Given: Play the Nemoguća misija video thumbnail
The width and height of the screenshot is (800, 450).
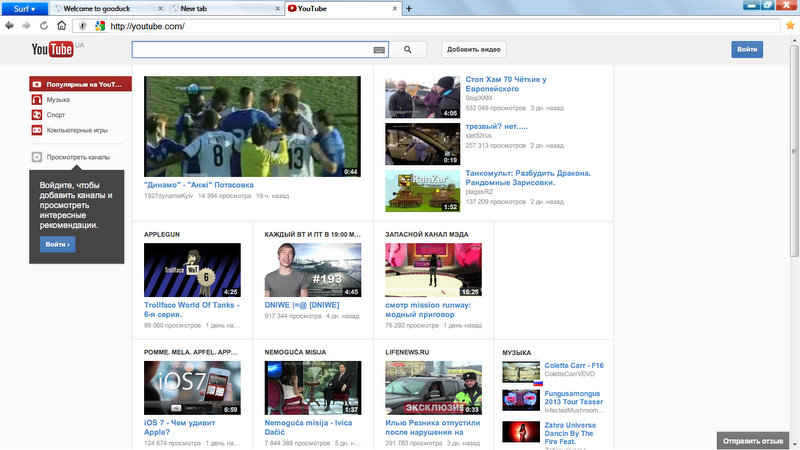Looking at the screenshot, I should tap(313, 388).
